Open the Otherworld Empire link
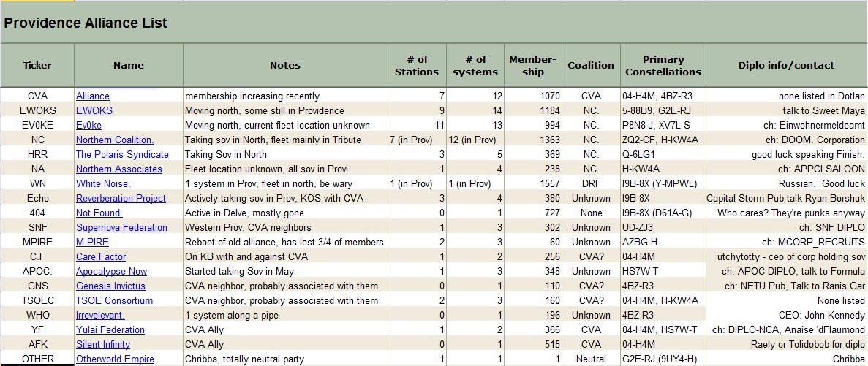The image size is (868, 366). (115, 359)
